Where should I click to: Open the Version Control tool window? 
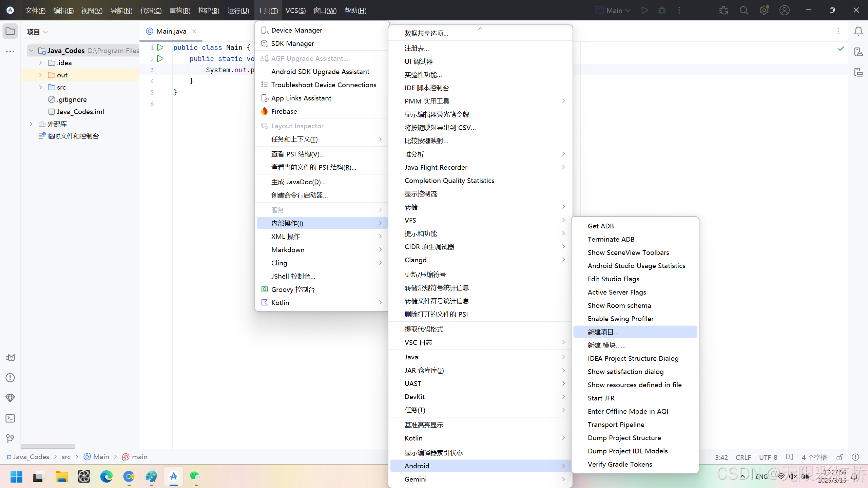tap(10, 438)
